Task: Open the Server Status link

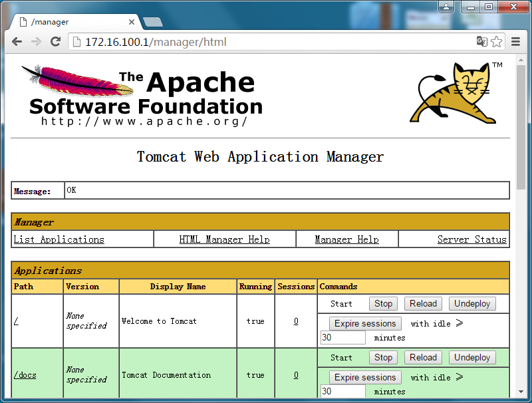Action: coord(471,239)
